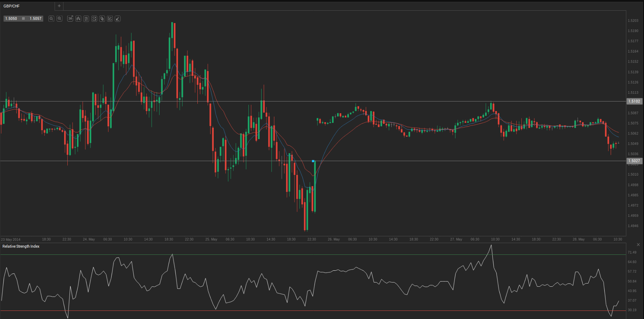The image size is (644, 319).
Task: Click the 37.07 RSI axis value
Action: pyautogui.click(x=632, y=301)
